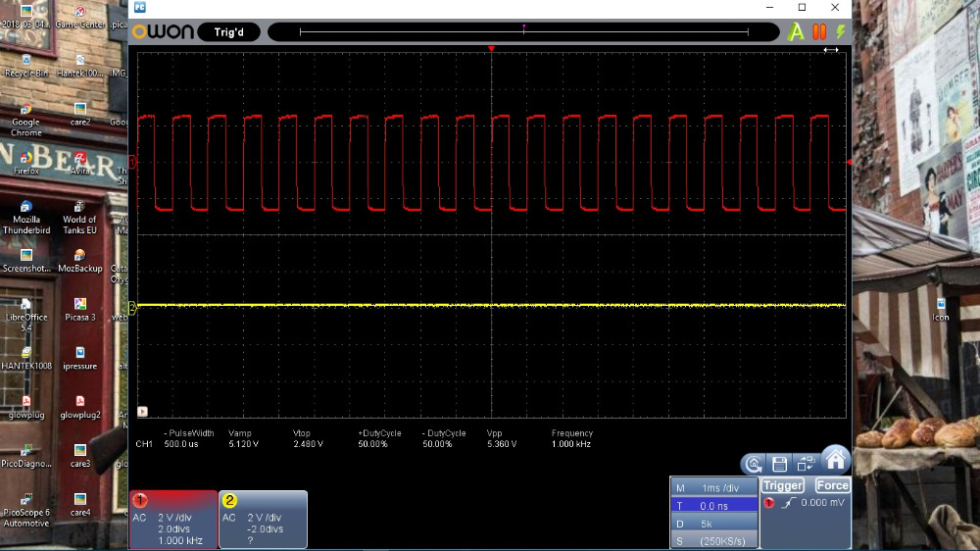980x551 pixels.
Task: Click the green lightning single-trigger icon
Action: [840, 32]
